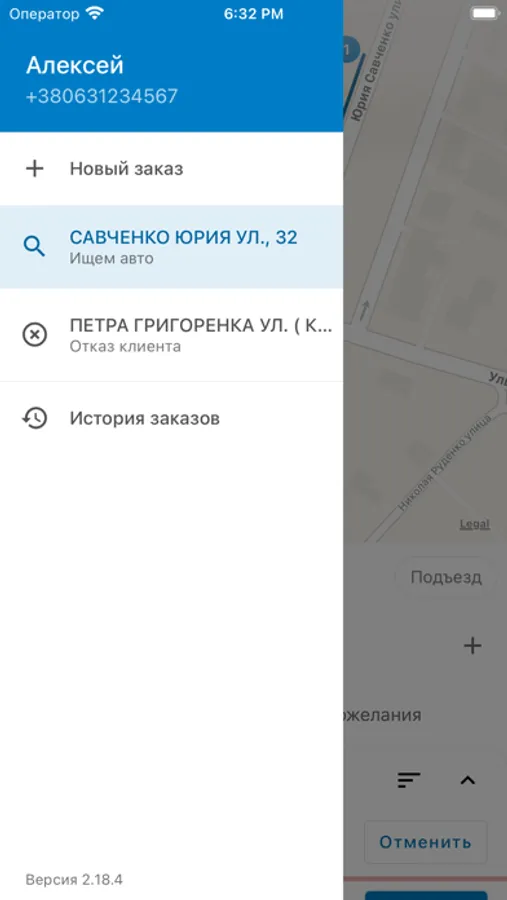Tap the plus icon beside Новый заказ
507x900 pixels.
34,169
